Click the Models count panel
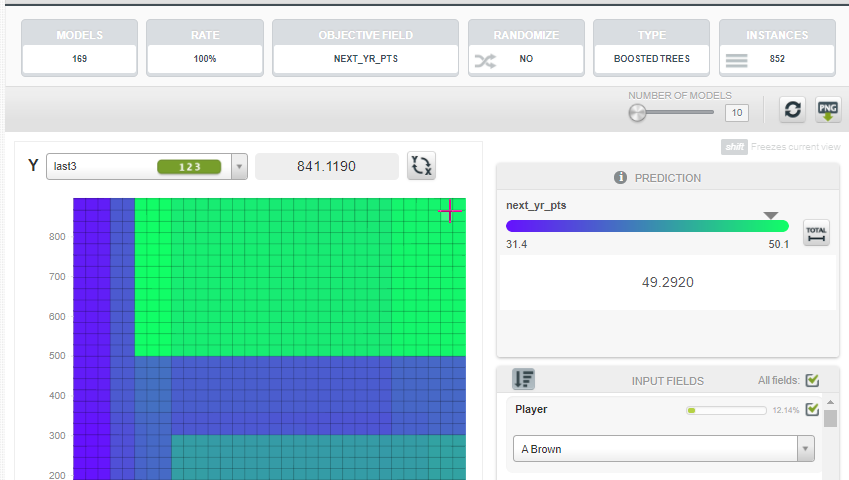Screen dimensions: 849x480 tap(80, 48)
